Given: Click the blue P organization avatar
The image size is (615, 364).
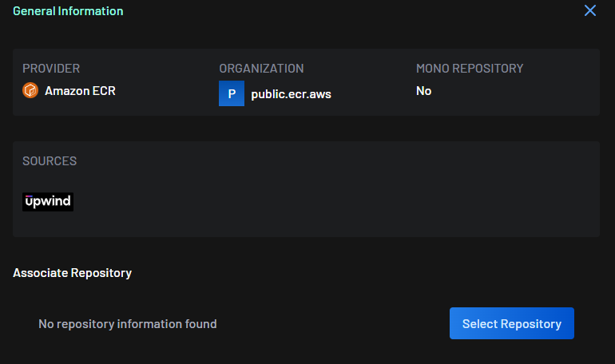Looking at the screenshot, I should (232, 93).
